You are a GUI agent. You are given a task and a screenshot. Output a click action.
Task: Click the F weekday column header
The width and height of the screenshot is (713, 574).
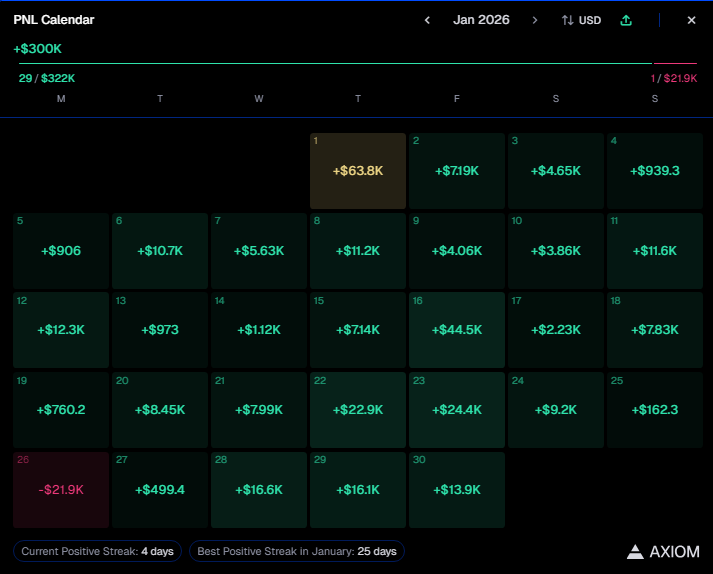(457, 99)
